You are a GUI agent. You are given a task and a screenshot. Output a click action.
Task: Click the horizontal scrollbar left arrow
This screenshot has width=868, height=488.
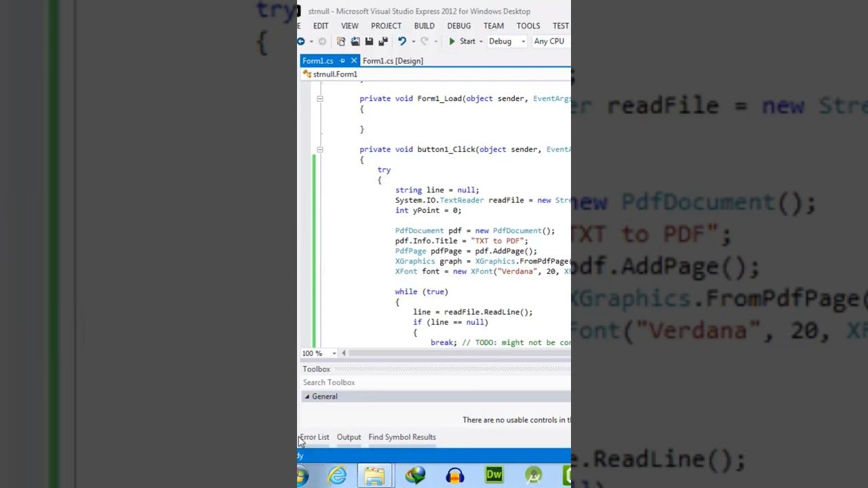tap(344, 353)
